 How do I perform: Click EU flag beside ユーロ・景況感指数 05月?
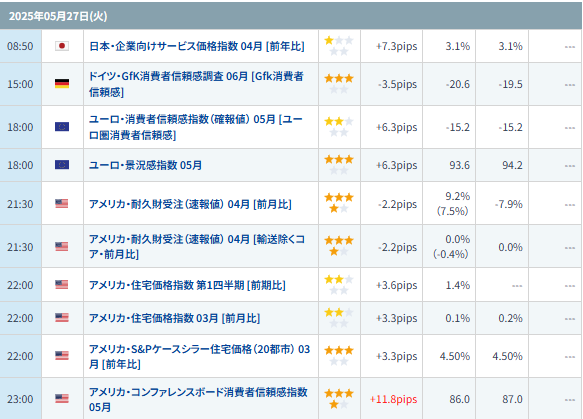[x=62, y=165]
